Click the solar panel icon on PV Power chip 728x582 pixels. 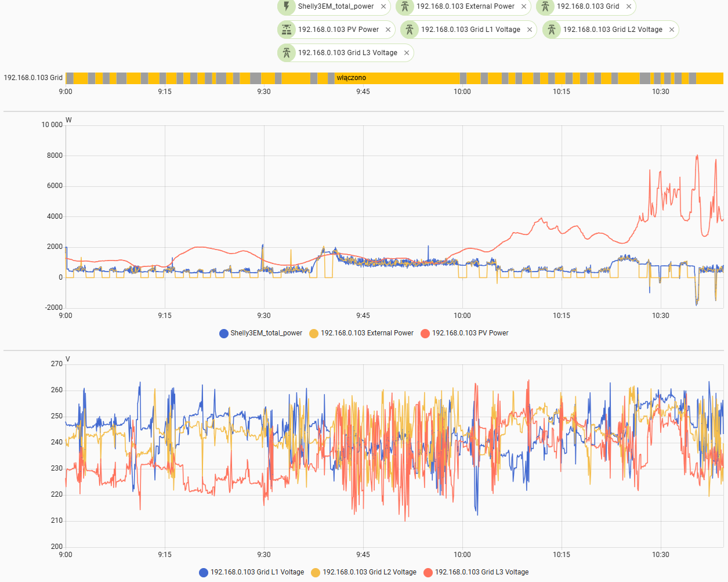pos(287,30)
